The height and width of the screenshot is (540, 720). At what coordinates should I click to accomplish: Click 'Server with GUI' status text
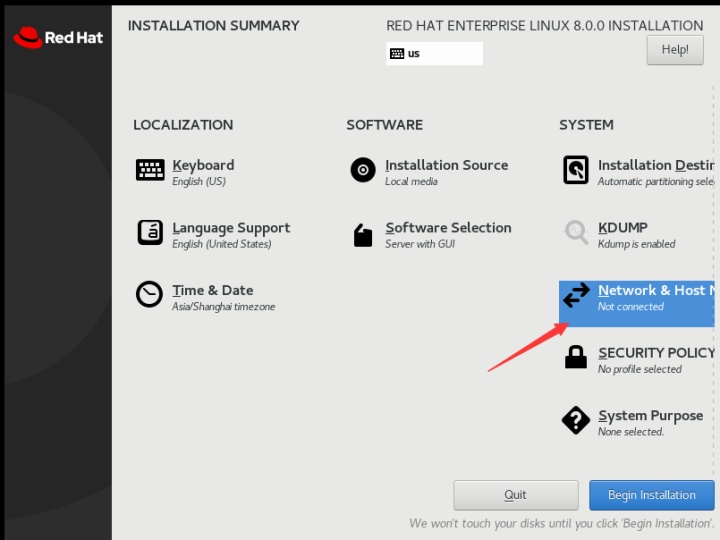coord(420,244)
